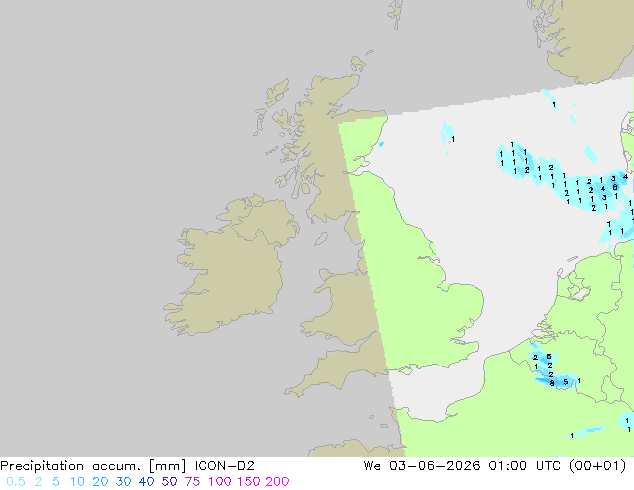Select the ICON-D2 model label

coord(224,466)
